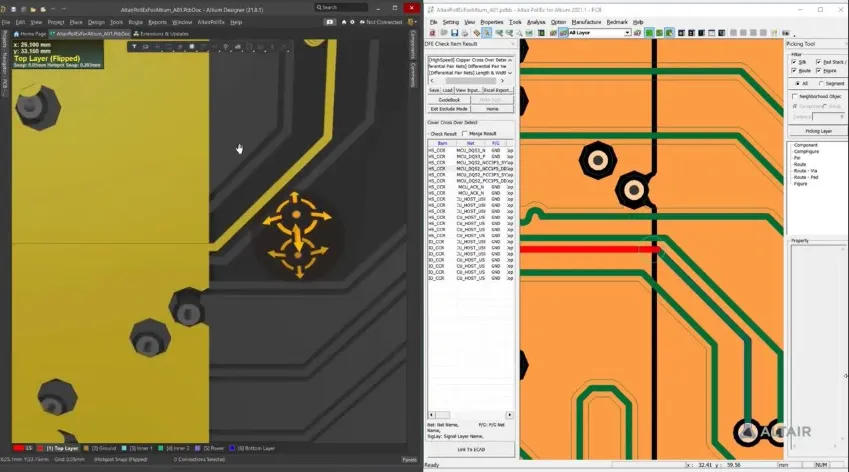Collapse the Check Result expander
Image resolution: width=849 pixels, height=472 pixels.
pos(429,134)
